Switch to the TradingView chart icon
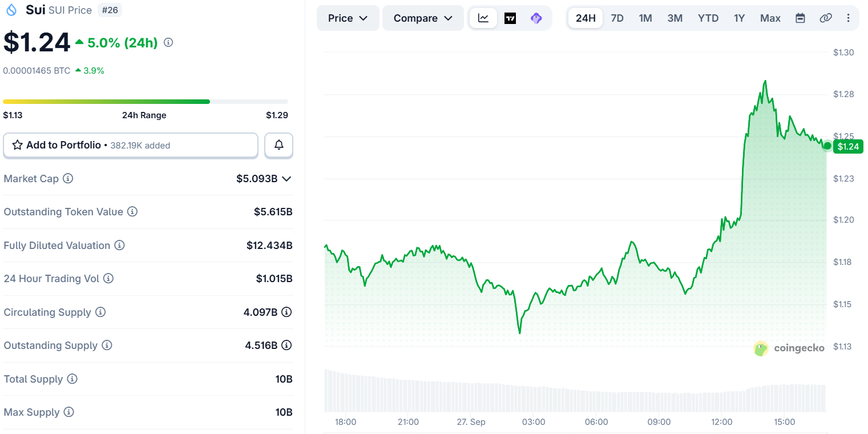 click(x=510, y=18)
